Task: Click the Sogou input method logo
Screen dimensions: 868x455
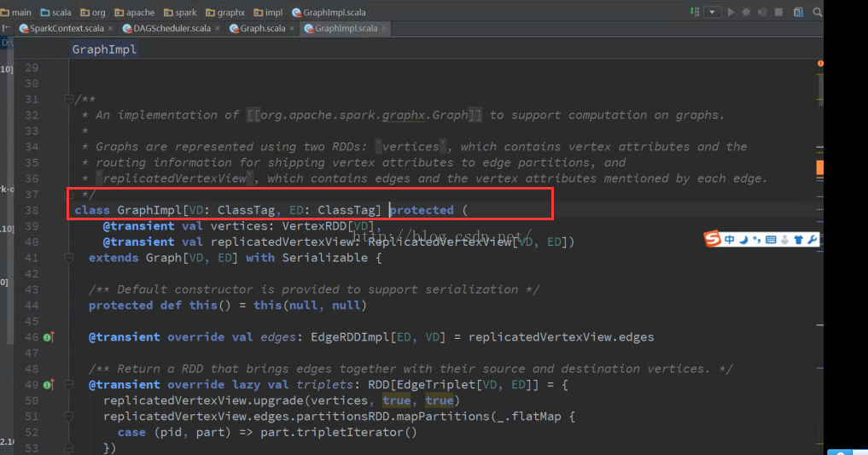Action: (713, 238)
